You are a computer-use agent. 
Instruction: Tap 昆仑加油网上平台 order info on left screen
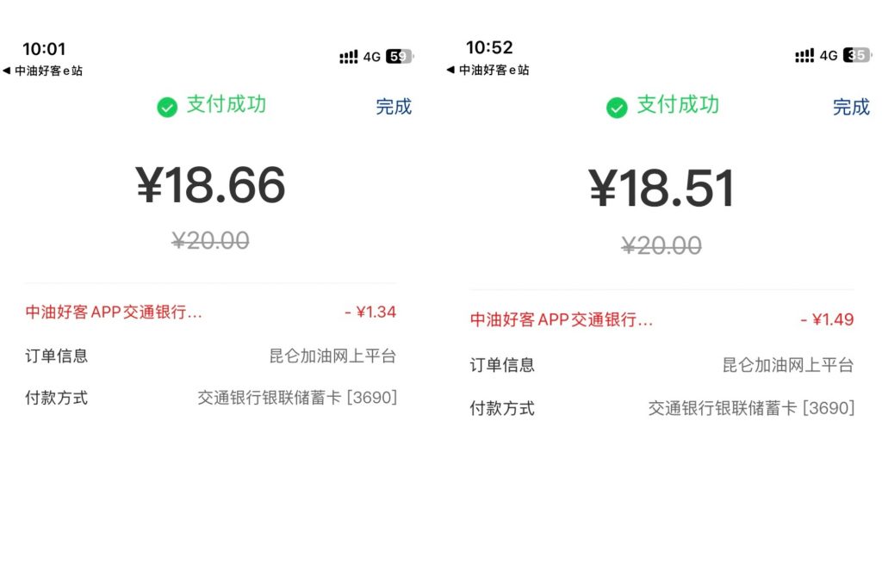(332, 356)
